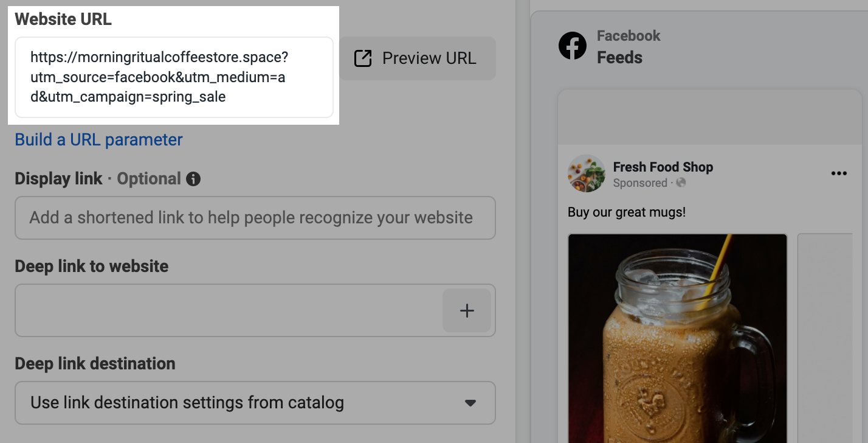Click the Fresh Food Shop profile picture
868x443 pixels.
586,173
